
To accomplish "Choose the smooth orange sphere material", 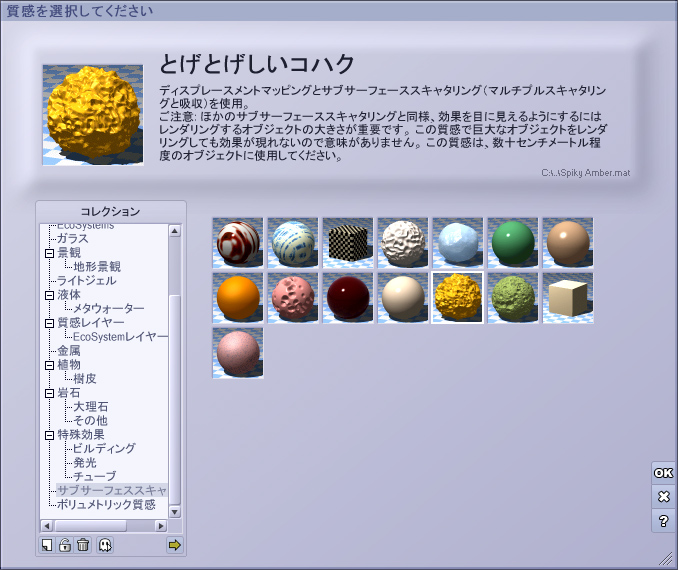I will (x=238, y=298).
